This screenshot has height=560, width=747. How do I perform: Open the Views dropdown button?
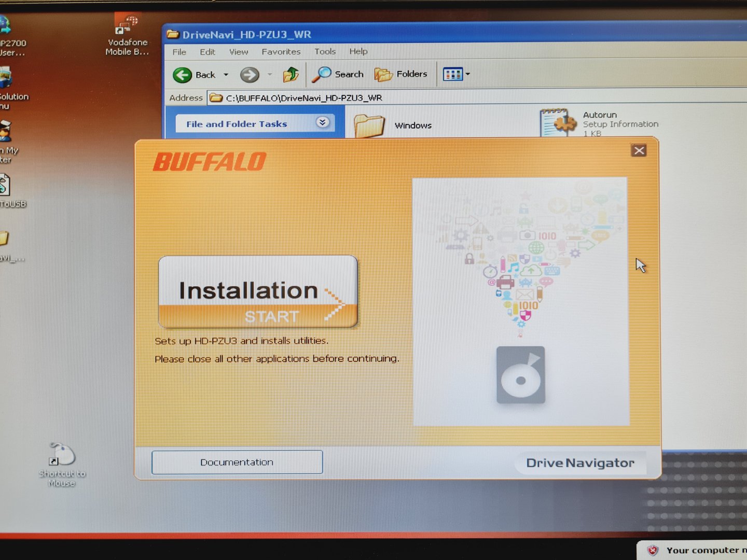click(x=457, y=75)
